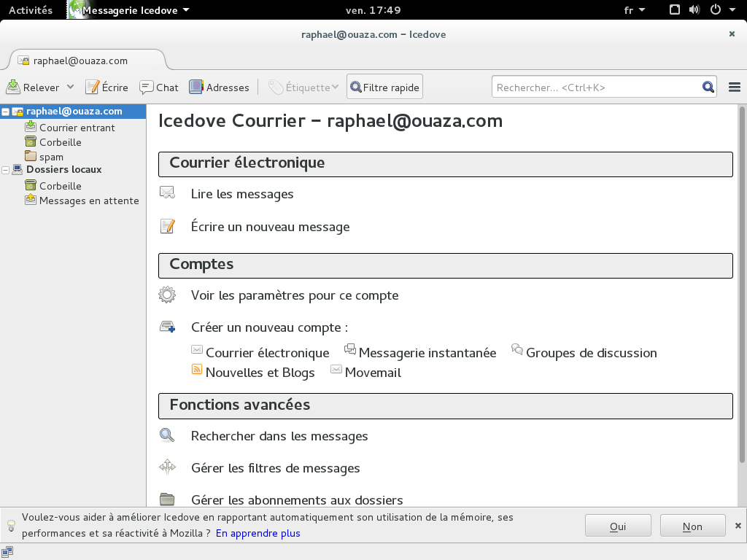The height and width of the screenshot is (560, 747).
Task: Click the Rechercher dans les messages magnifier icon
Action: 167,435
